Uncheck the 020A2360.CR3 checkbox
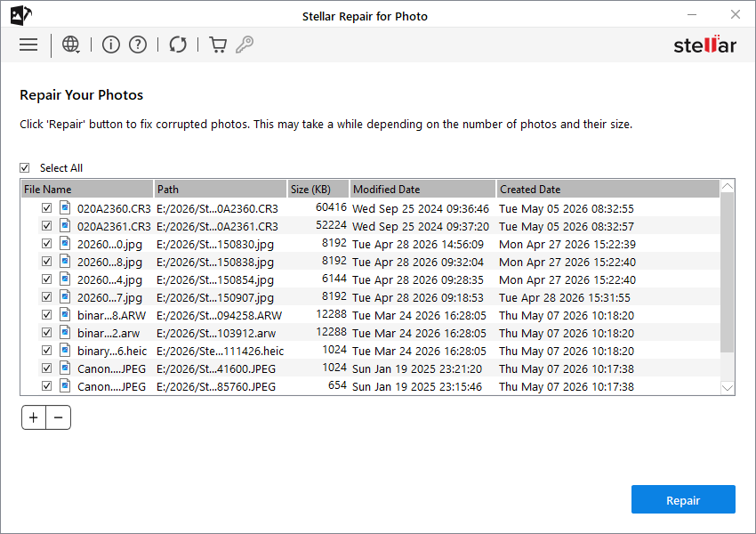The width and height of the screenshot is (756, 534). point(46,208)
